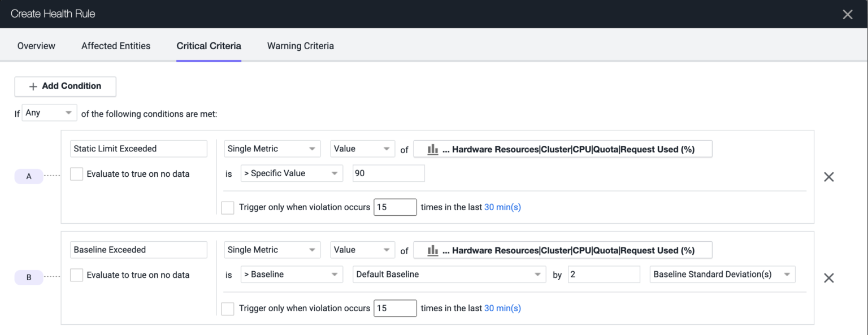This screenshot has width=868, height=335.
Task: Expand the Baseline Standard Deviation(s) dropdown
Action: point(722,275)
